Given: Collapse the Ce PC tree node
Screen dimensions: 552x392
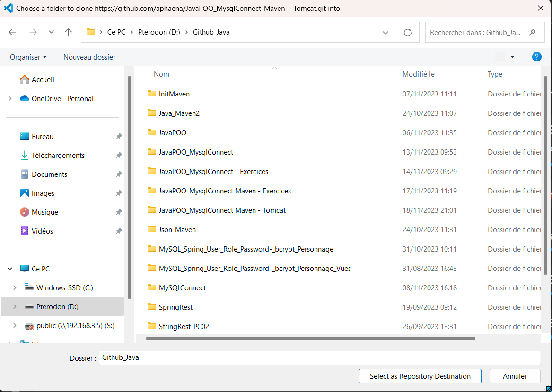Looking at the screenshot, I should 10,269.
